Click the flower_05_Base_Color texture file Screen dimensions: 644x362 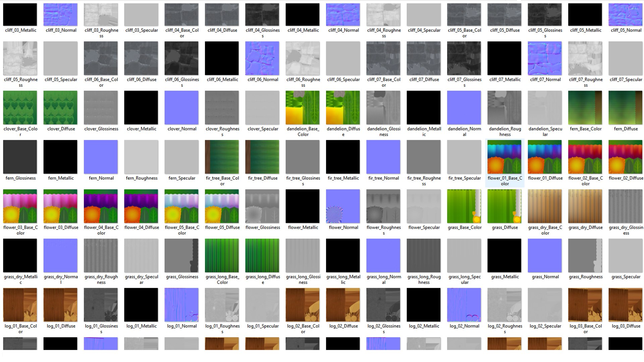(181, 206)
